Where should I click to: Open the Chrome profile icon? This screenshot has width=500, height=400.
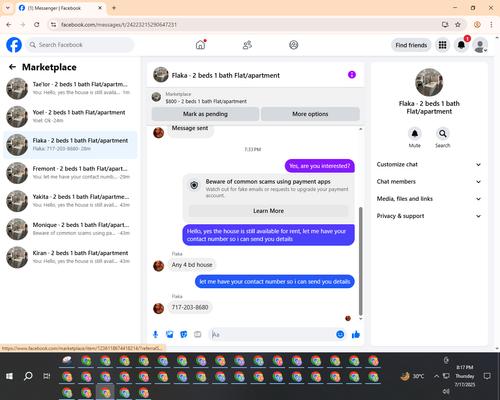click(477, 25)
